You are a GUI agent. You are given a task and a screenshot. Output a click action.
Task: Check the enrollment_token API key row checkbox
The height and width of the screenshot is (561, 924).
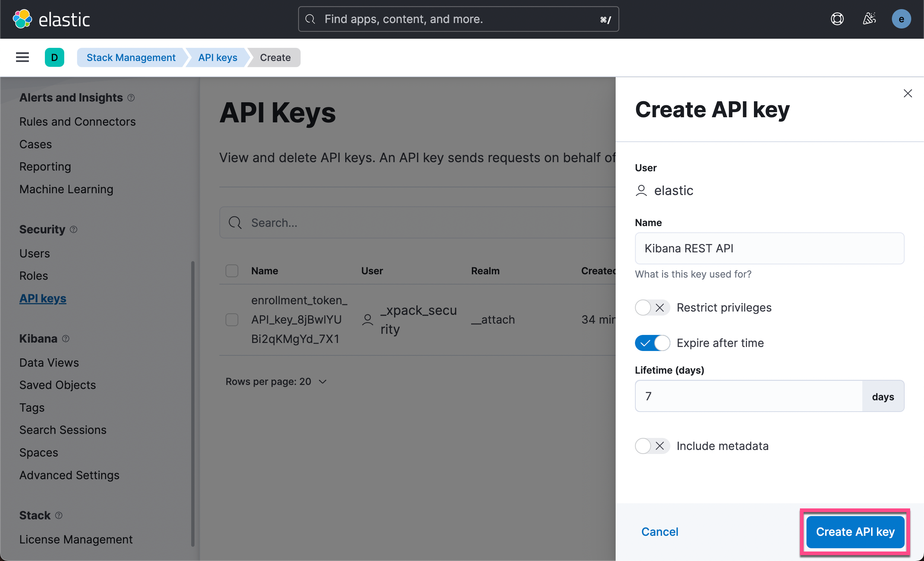pyautogui.click(x=232, y=319)
